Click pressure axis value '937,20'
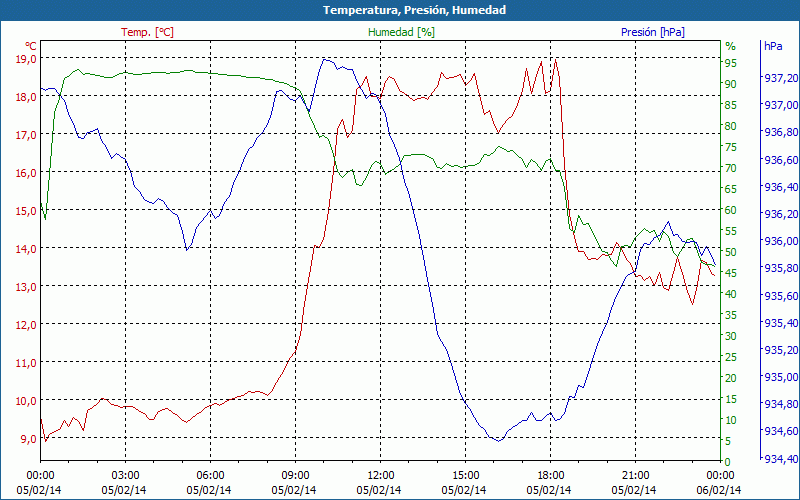Image resolution: width=800 pixels, height=500 pixels. [781, 78]
